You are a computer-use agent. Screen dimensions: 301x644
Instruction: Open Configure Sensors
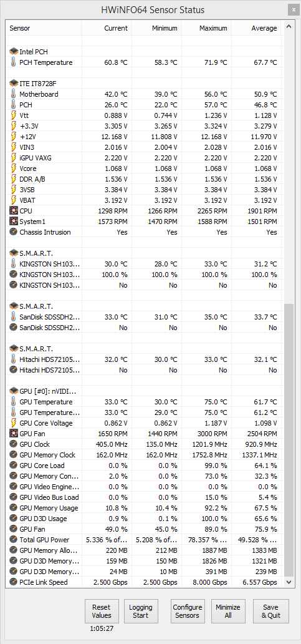tap(188, 611)
